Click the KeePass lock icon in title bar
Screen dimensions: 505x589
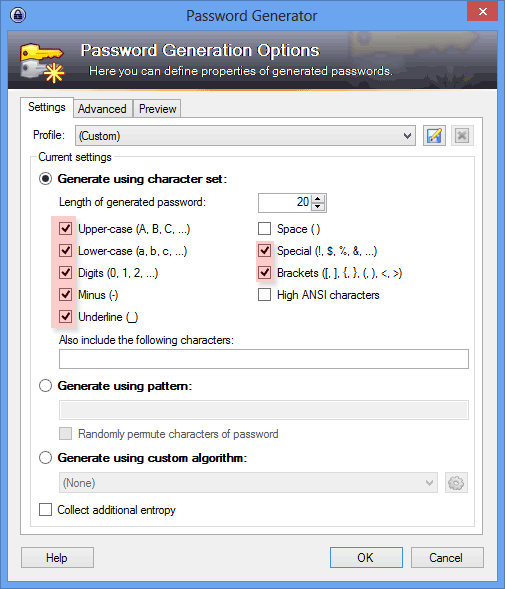pos(18,15)
